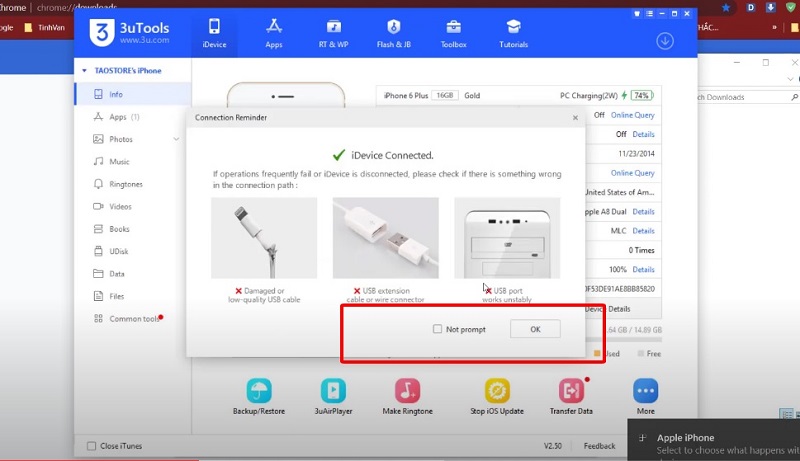Launch 3uAirPlayer
Viewport: 800px width, 461px height.
tap(333, 397)
